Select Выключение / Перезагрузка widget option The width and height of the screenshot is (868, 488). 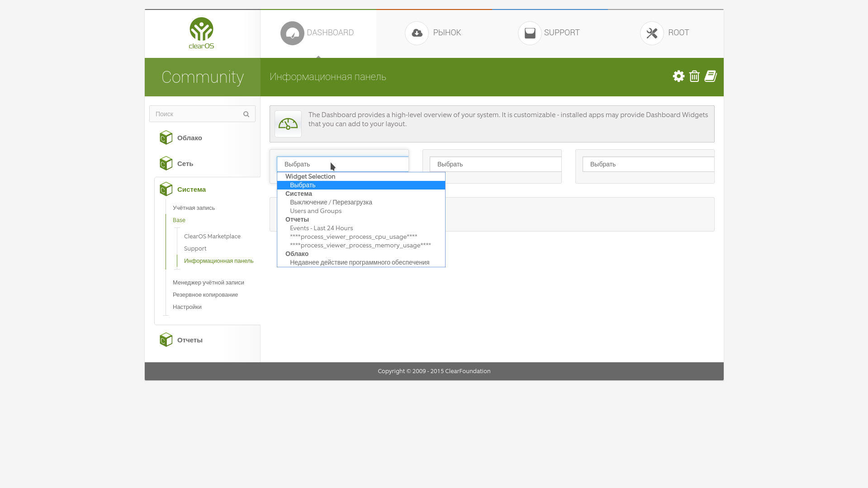coord(361,202)
